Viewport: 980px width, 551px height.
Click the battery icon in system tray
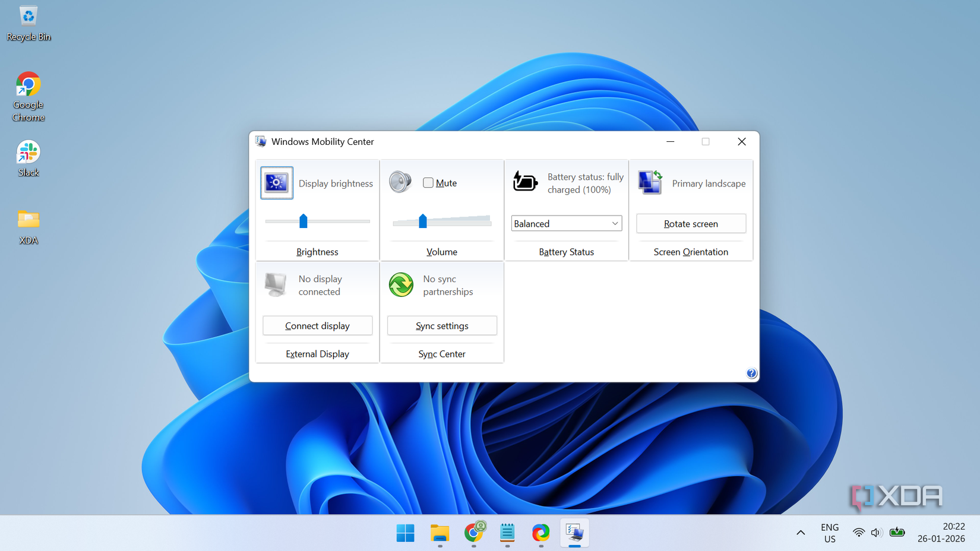click(x=897, y=532)
